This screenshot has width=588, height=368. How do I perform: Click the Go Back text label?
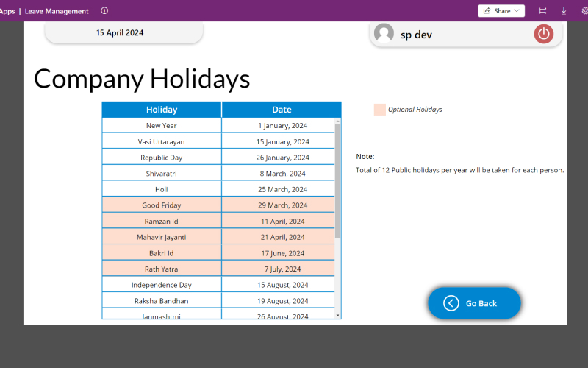(x=481, y=303)
